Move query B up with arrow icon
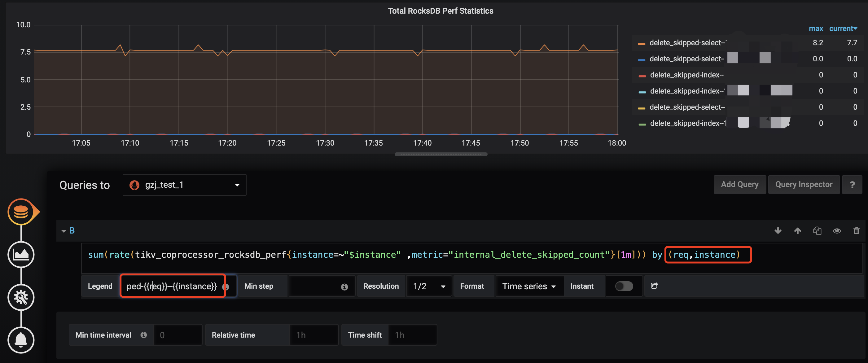Image resolution: width=868 pixels, height=363 pixels. [797, 230]
